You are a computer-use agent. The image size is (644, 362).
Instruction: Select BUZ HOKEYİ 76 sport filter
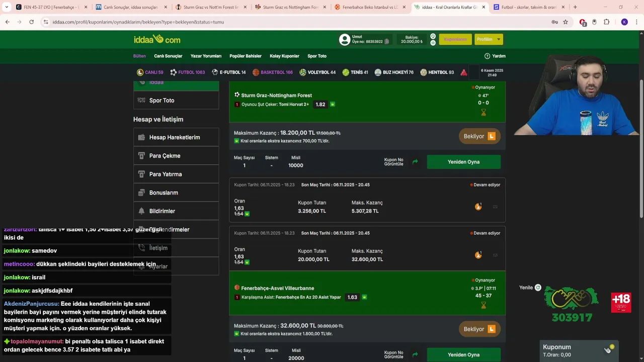click(x=394, y=72)
